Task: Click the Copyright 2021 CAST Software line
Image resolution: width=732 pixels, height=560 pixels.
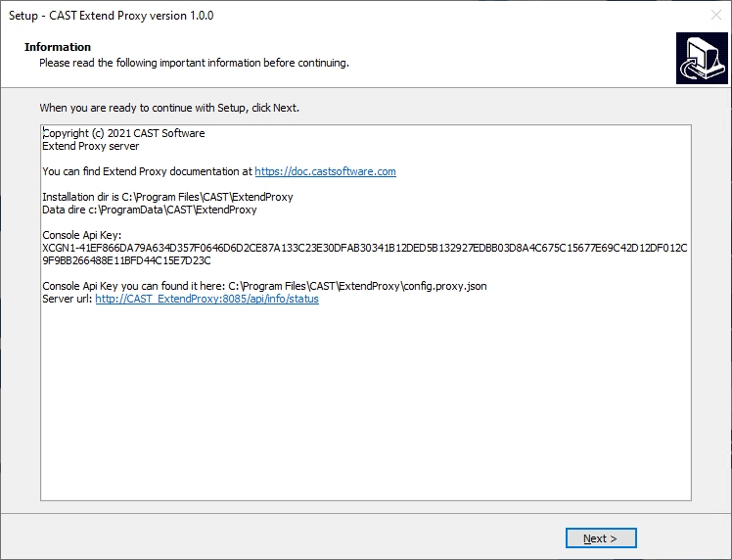Action: tap(123, 133)
